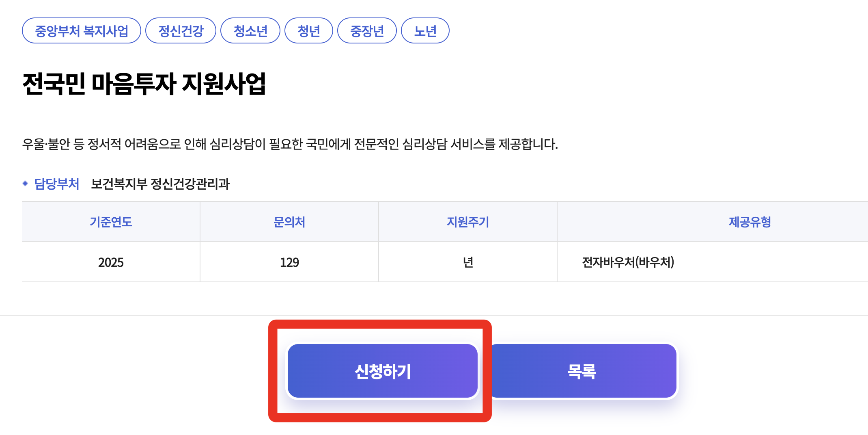This screenshot has width=868, height=435.
Task: Select the 청년 tag
Action: pos(309,30)
